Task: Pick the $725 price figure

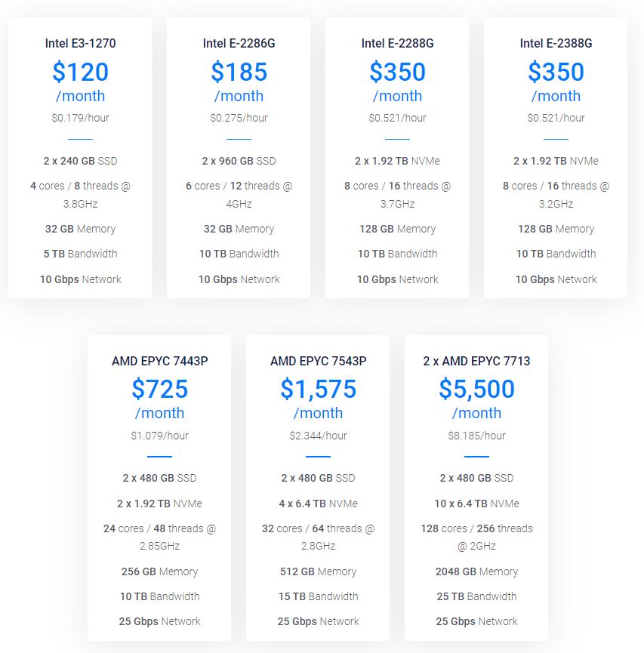Action: 159,390
